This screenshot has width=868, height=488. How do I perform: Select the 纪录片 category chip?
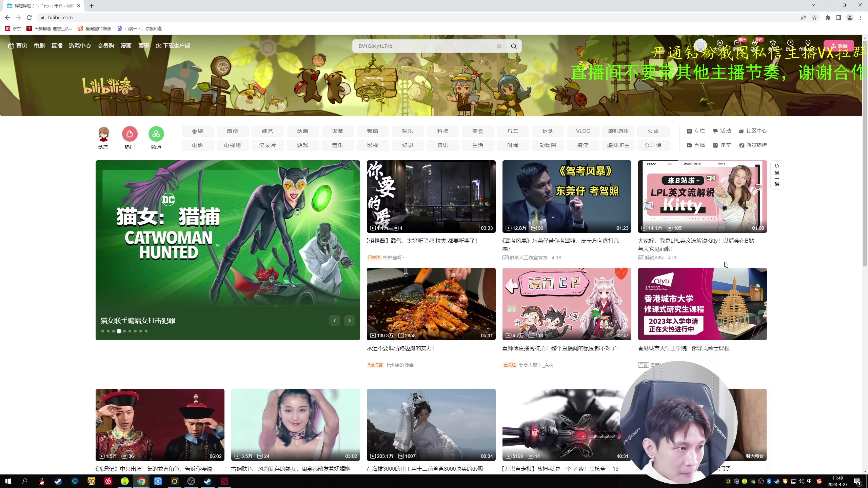pos(268,145)
